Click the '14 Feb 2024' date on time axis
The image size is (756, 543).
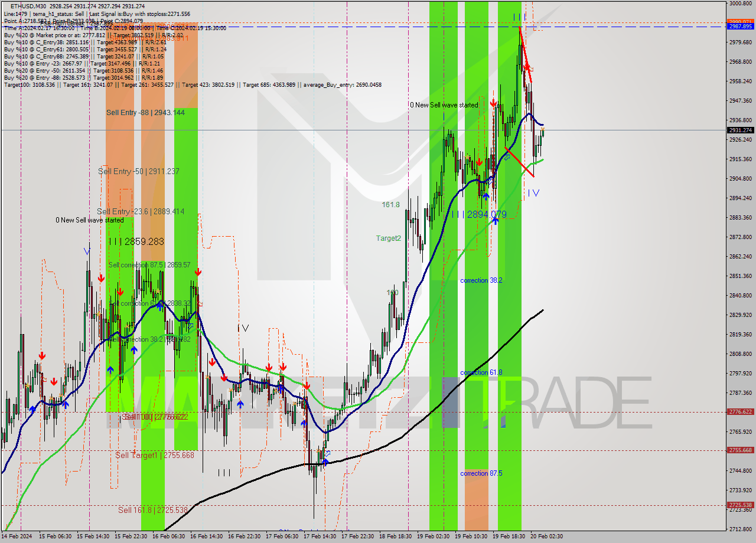[x=15, y=537]
